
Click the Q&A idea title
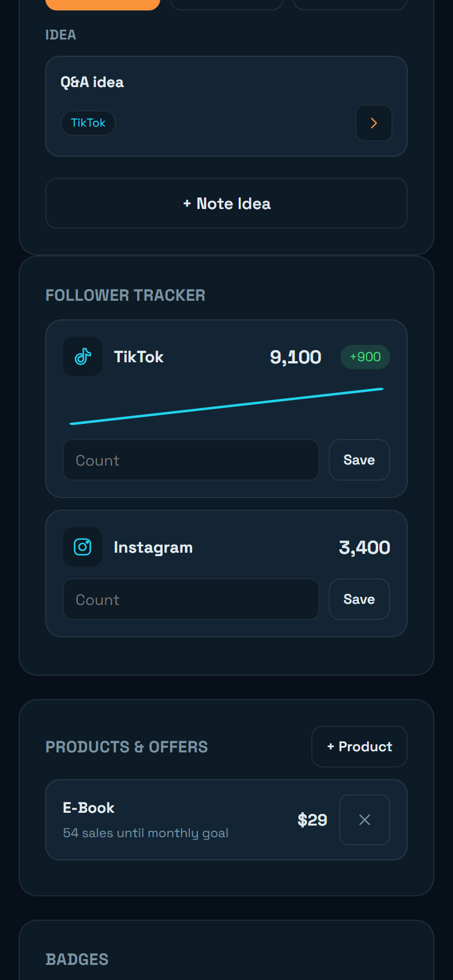pos(92,82)
